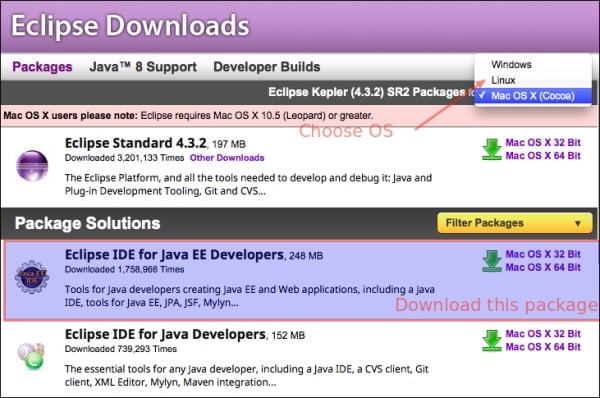Click Eclipse IDE for Java EE Developers title
The image size is (600, 398).
click(174, 255)
